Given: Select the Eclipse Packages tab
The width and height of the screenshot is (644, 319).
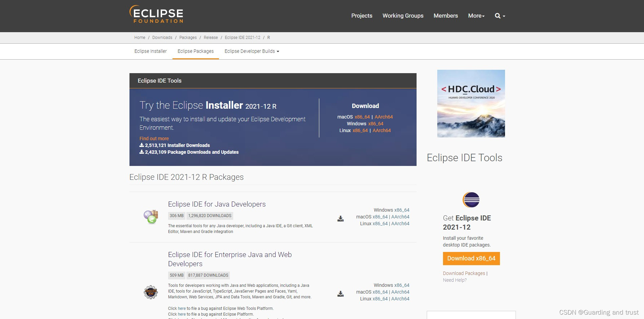Looking at the screenshot, I should click(x=196, y=51).
